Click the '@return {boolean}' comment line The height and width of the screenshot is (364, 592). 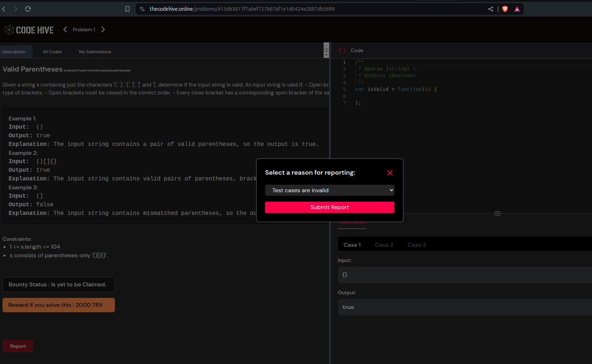(x=387, y=75)
